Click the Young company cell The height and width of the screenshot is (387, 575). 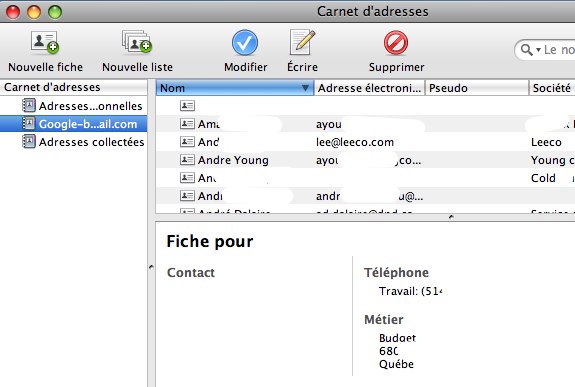(552, 160)
